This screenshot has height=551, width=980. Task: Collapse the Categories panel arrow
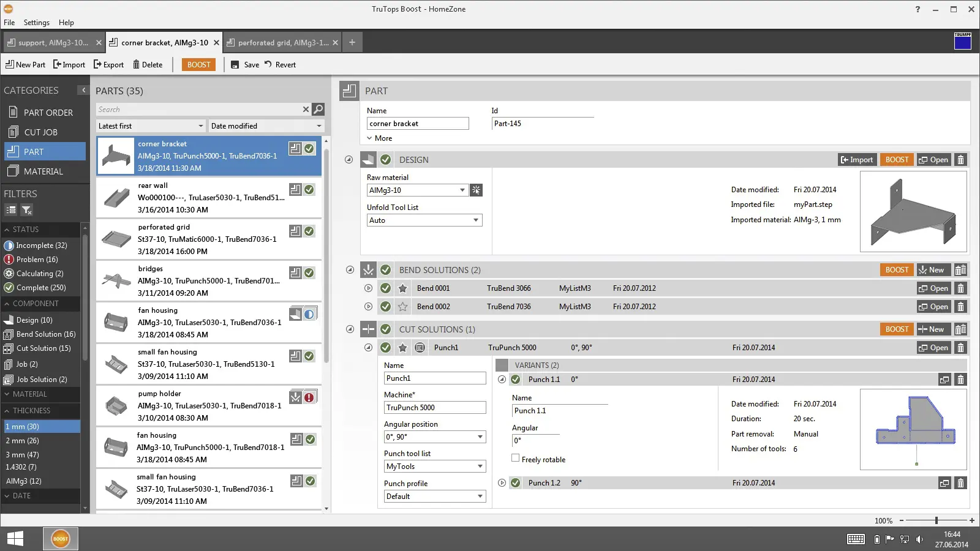click(83, 91)
